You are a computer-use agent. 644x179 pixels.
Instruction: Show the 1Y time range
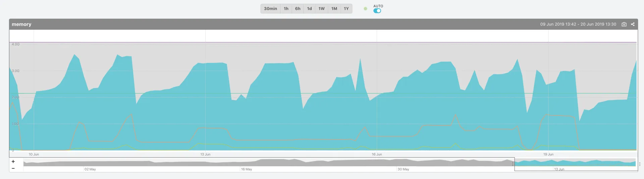(346, 9)
